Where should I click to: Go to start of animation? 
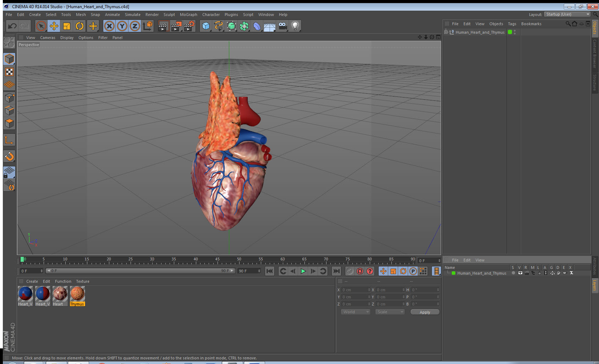point(270,271)
